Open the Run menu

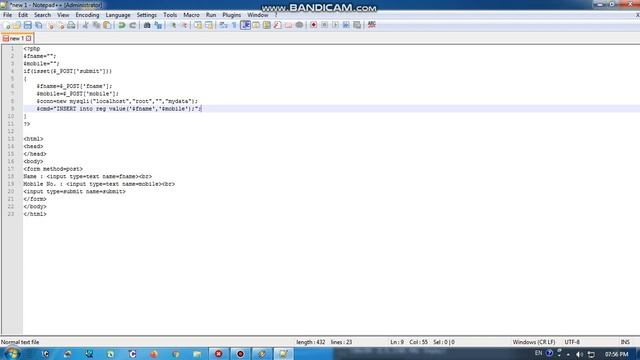[211, 15]
